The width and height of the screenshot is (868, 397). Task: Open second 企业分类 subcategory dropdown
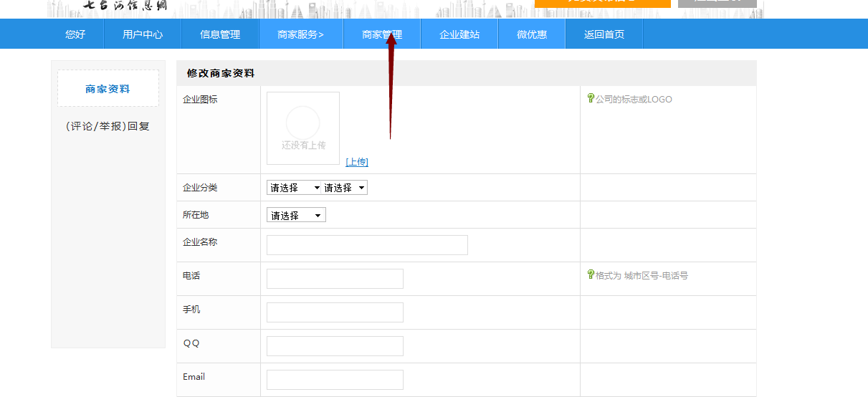click(344, 188)
